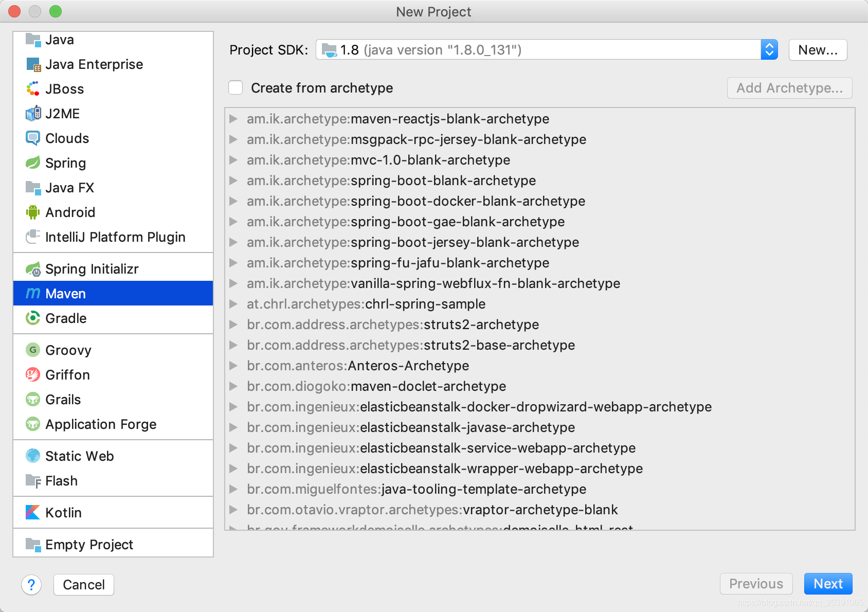Select Java Enterprise project type

click(113, 64)
